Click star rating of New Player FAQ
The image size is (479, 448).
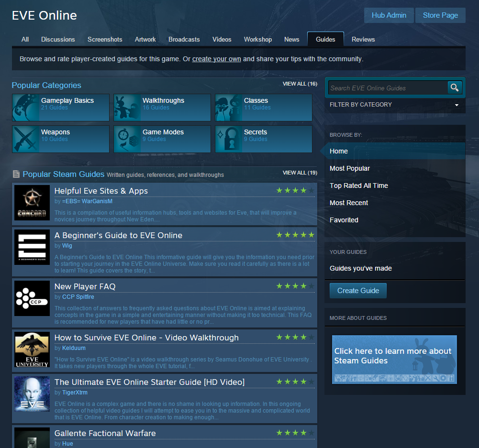[295, 286]
